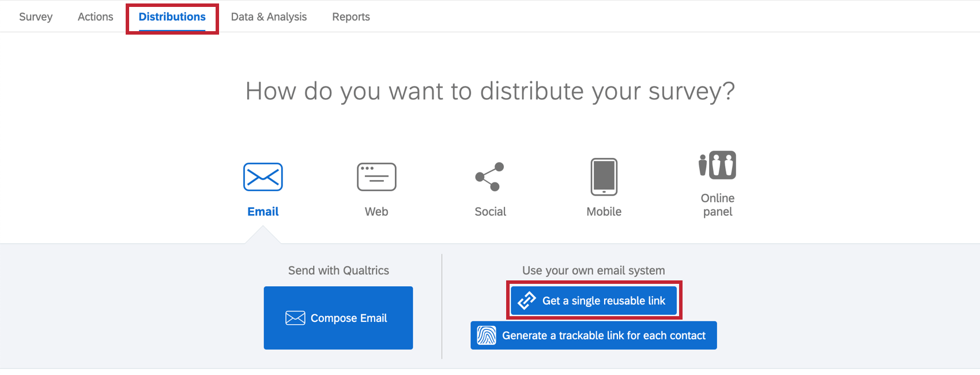980x375 pixels.
Task: Pick the Mobile tablet device icon
Action: (604, 177)
